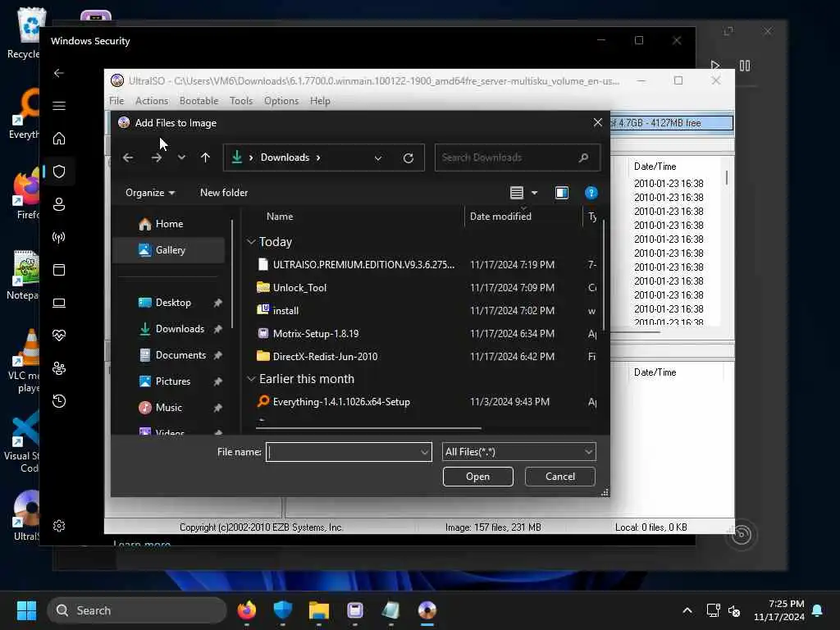Click the Downloads breadcrumb in address bar
This screenshot has width=840, height=630.
point(285,157)
